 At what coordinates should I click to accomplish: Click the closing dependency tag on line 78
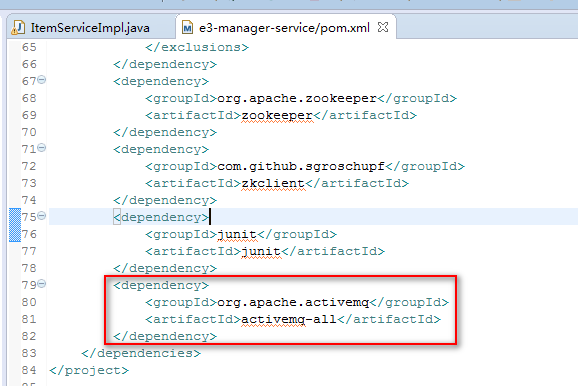165,268
